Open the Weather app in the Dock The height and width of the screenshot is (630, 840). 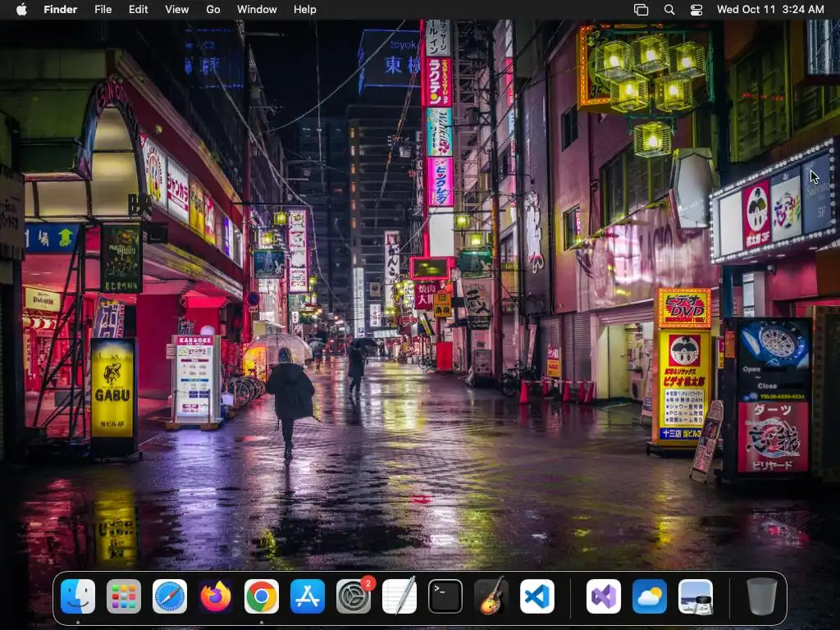[650, 596]
